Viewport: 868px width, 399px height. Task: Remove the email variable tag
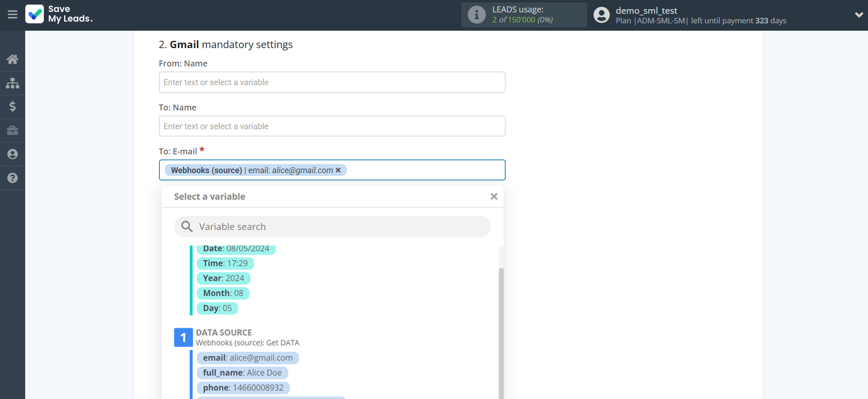[338, 170]
